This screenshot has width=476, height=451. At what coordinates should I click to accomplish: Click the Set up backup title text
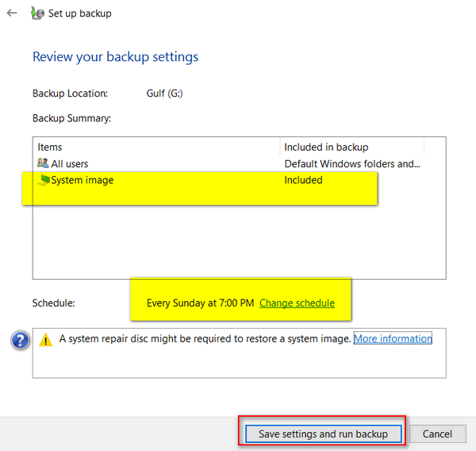(x=80, y=13)
